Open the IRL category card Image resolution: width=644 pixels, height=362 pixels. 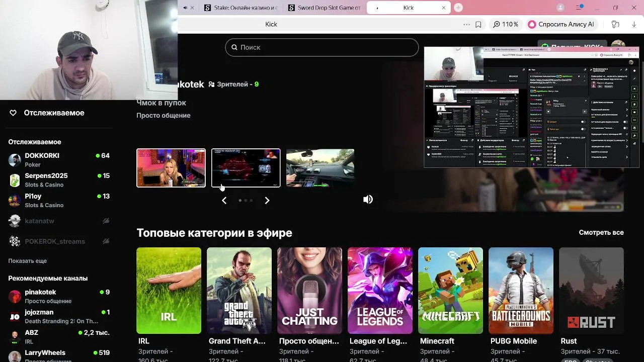169,291
